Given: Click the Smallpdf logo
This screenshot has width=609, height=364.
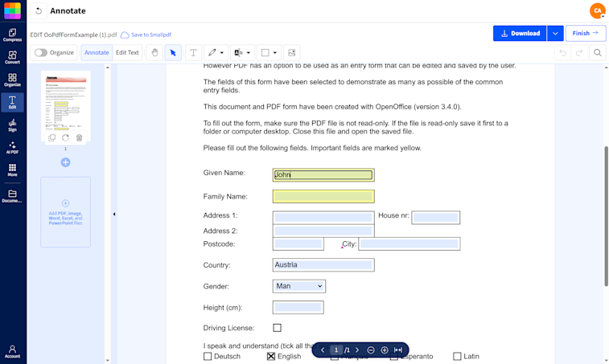Looking at the screenshot, I should coord(12,10).
